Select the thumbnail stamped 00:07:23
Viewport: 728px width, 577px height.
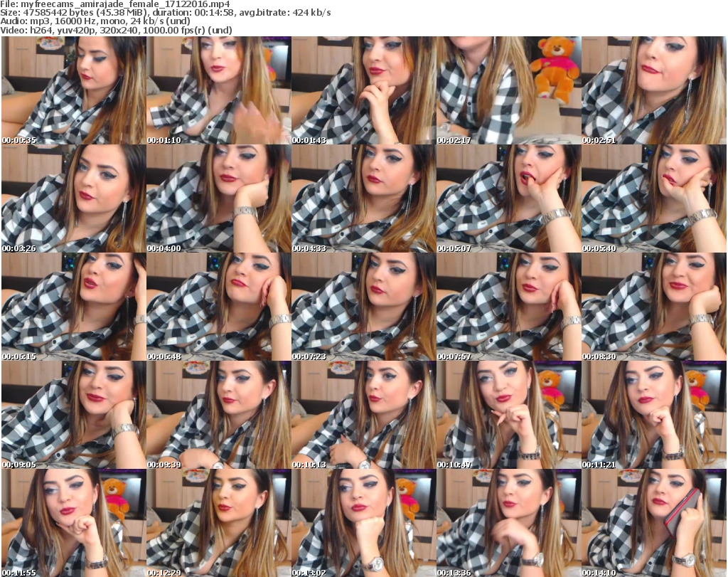[x=363, y=307]
